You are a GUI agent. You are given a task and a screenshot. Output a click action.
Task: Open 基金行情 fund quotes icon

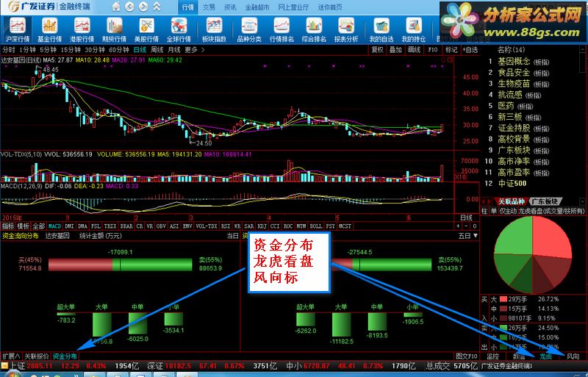point(49,30)
